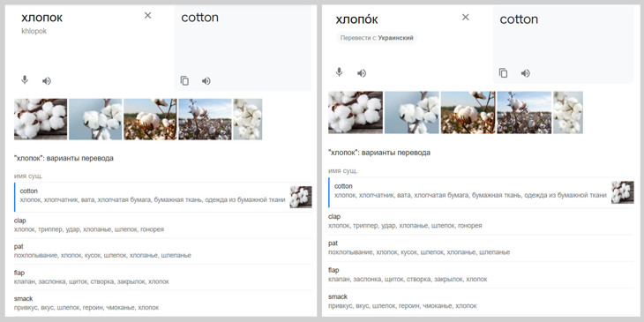Listen to 'cotton' translation in right panel
644x322 pixels.
[525, 73]
